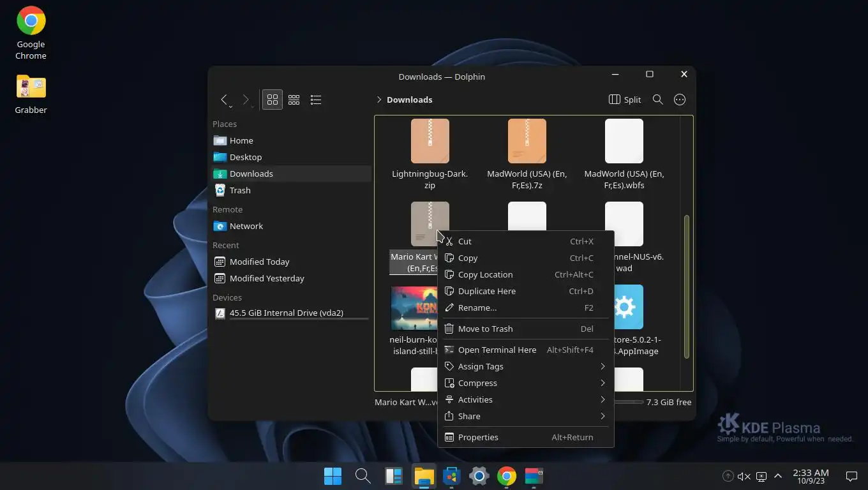This screenshot has width=868, height=490.
Task: Click the display configuration tray icon
Action: 761,476
